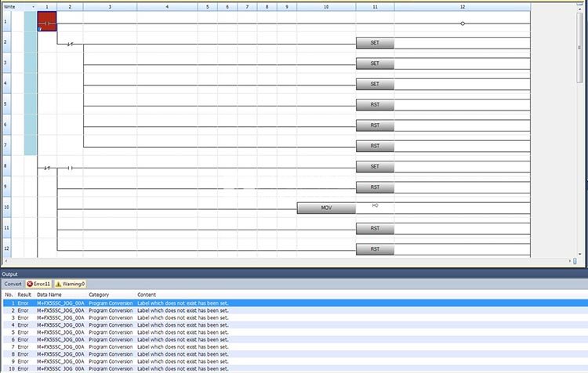
Task: Select error row number 2
Action: [296, 310]
